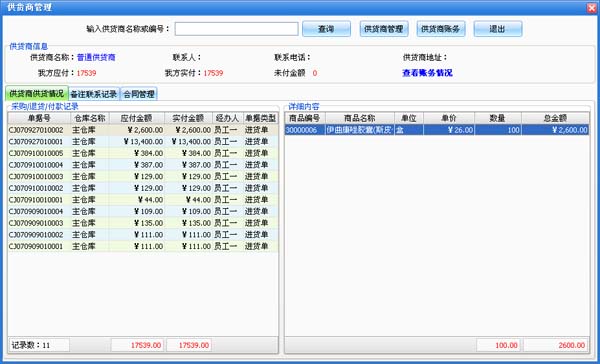Switch to 供货商供货情况 tab
600x364 pixels.
tap(37, 94)
